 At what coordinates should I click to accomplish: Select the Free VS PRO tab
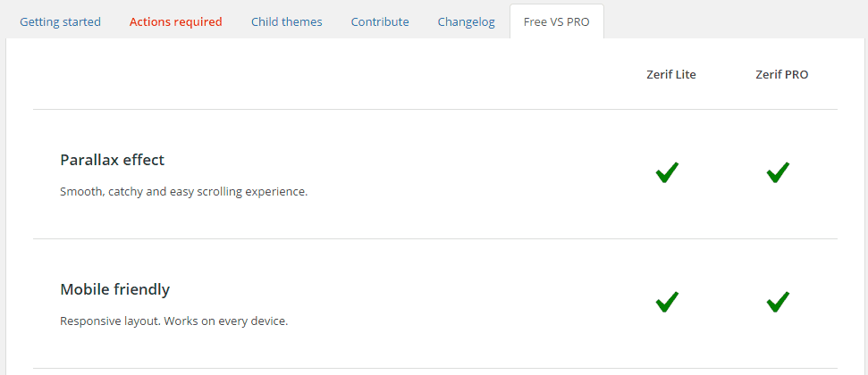pyautogui.click(x=556, y=22)
